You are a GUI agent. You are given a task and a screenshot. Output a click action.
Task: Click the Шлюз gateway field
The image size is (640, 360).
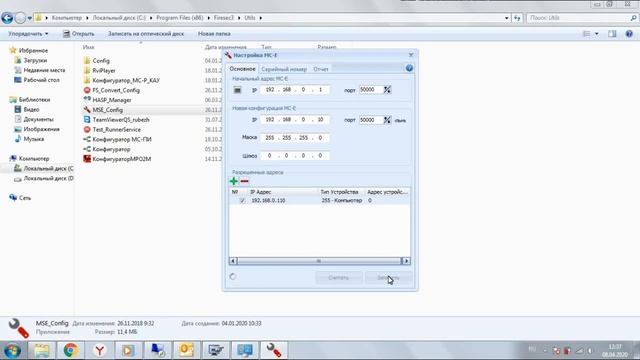(295, 156)
